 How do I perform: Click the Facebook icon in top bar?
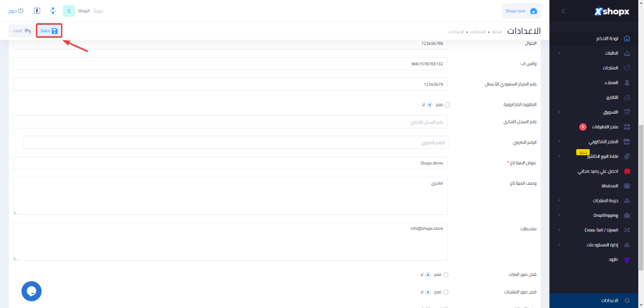pyautogui.click(x=37, y=11)
